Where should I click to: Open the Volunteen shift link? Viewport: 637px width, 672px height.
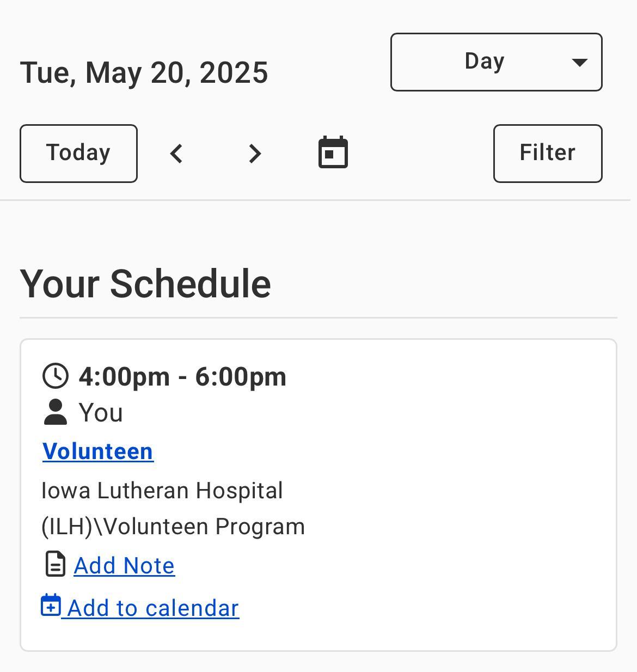click(98, 451)
